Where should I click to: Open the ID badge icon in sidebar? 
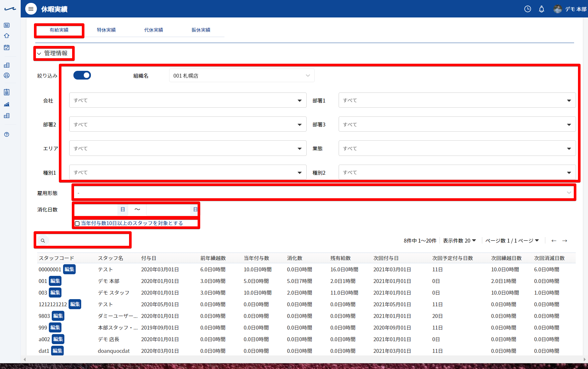[x=6, y=92]
